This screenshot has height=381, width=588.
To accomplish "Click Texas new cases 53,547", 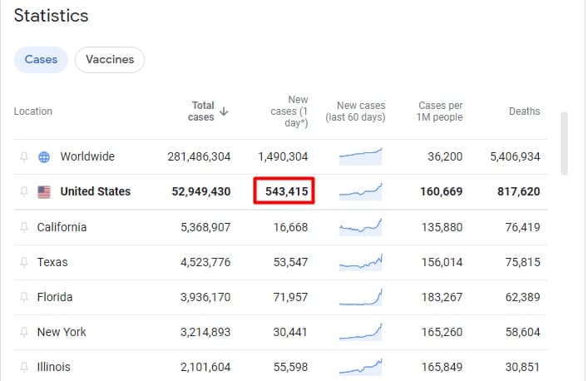I will click(x=290, y=262).
